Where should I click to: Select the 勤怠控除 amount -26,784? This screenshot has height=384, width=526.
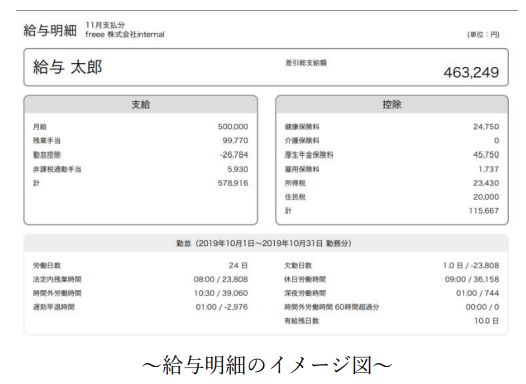[234, 155]
